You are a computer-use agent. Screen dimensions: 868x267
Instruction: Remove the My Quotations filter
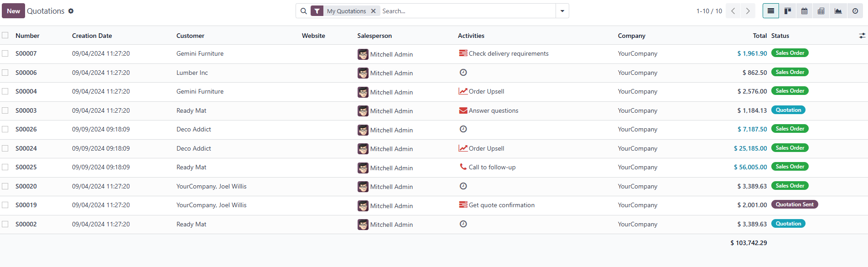tap(373, 11)
